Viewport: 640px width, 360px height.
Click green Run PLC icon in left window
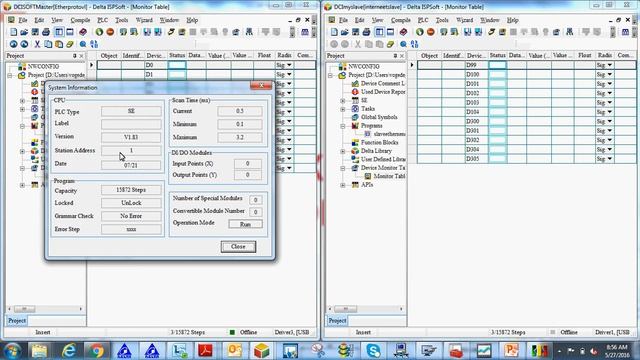(99, 32)
